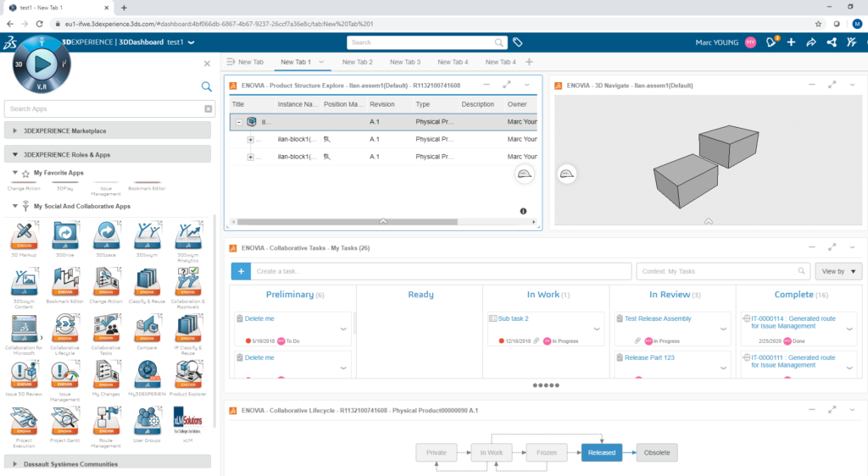Open the Collaborative Tasks app icon
Image resolution: width=868 pixels, height=476 pixels.
[106, 329]
